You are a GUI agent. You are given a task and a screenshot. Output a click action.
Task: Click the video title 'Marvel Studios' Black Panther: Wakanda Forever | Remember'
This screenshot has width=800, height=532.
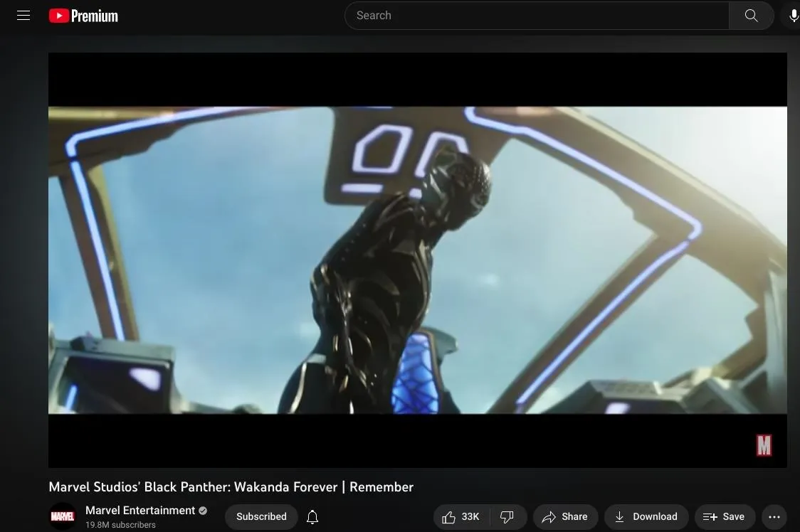(x=231, y=487)
